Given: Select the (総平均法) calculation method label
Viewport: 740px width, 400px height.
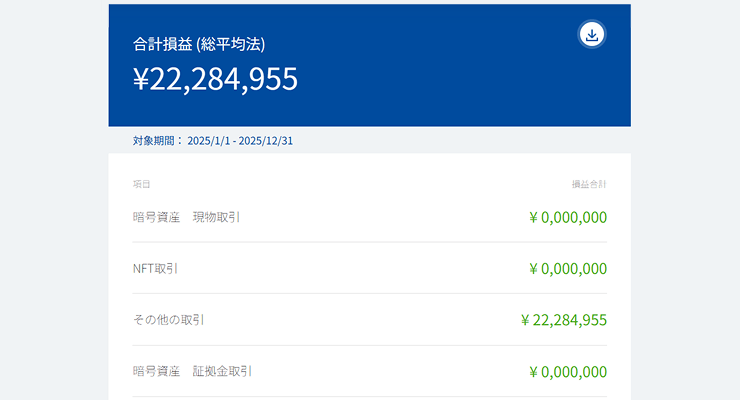Looking at the screenshot, I should point(231,44).
